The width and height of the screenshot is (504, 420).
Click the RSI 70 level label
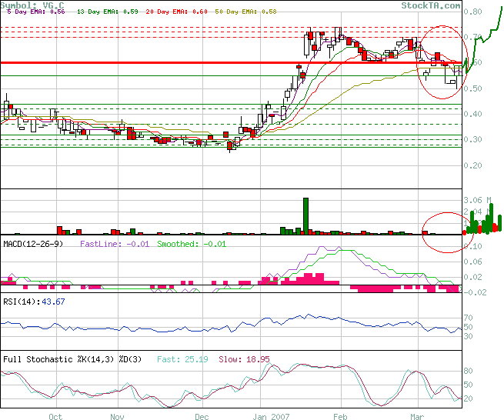coord(469,318)
